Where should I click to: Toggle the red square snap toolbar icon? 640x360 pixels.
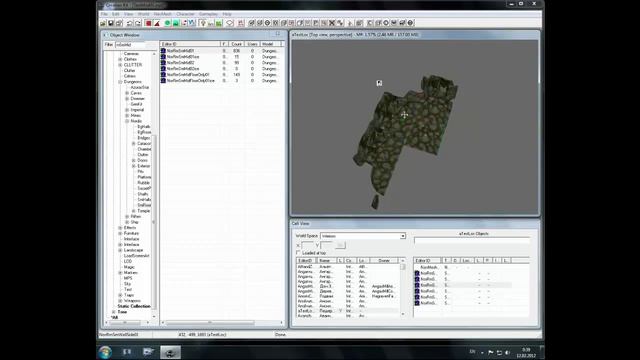click(x=149, y=23)
